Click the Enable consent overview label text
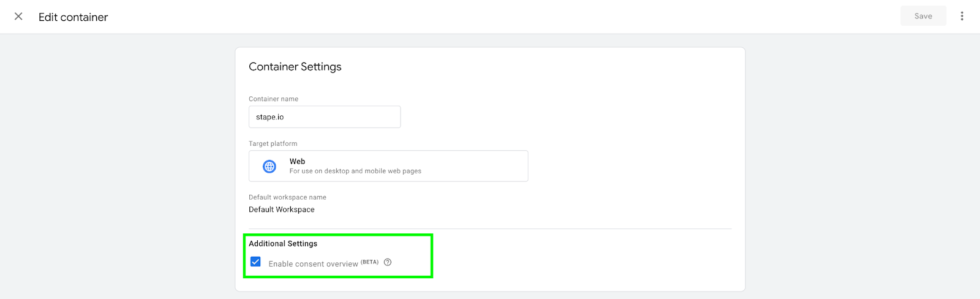 coord(313,264)
